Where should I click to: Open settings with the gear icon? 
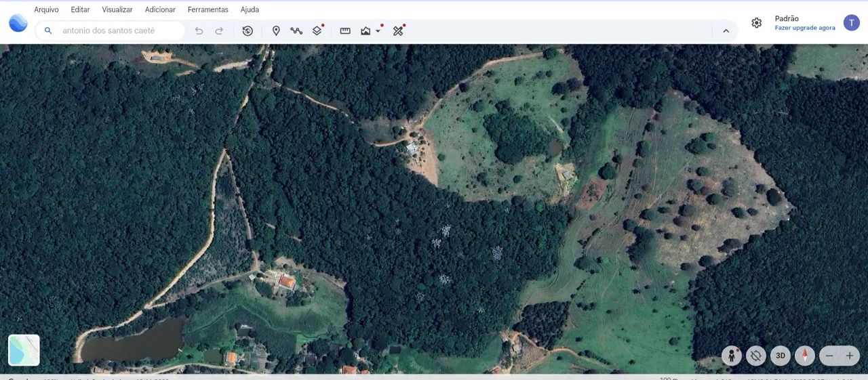tap(757, 23)
